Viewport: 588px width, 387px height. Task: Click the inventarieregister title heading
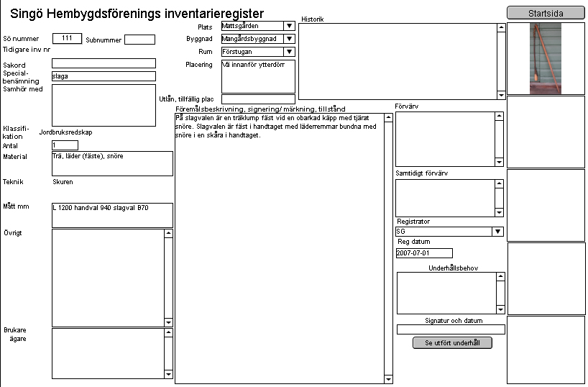[137, 14]
